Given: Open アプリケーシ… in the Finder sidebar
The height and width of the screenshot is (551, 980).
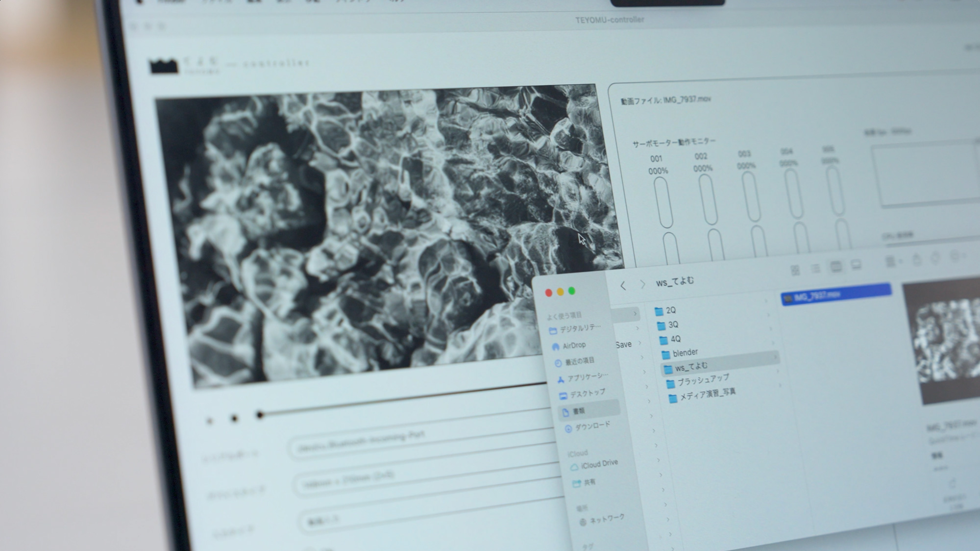Looking at the screenshot, I should pos(583,378).
